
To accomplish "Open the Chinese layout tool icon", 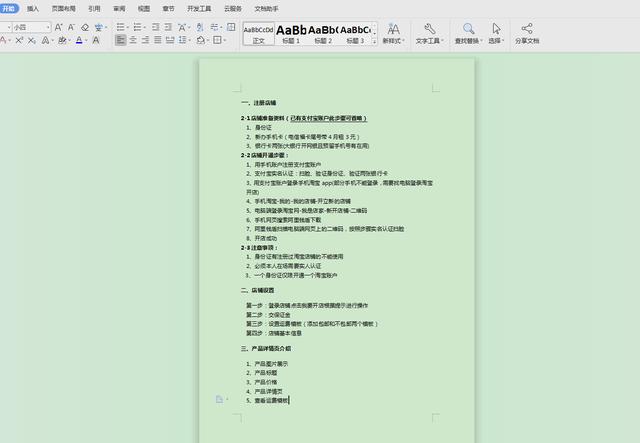I will pos(182,27).
